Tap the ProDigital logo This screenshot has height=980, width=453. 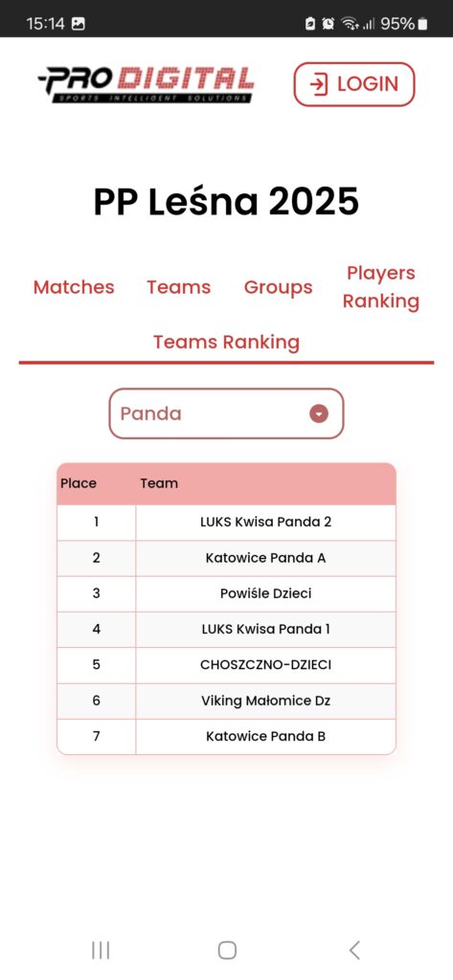146,84
